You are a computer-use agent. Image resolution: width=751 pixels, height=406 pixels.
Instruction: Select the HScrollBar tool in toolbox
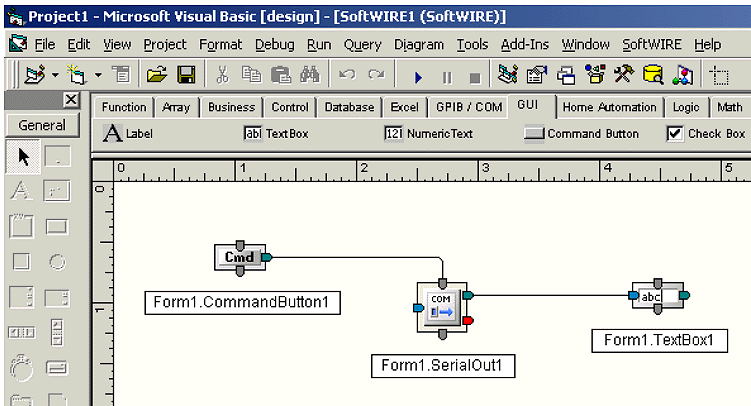tap(22, 332)
